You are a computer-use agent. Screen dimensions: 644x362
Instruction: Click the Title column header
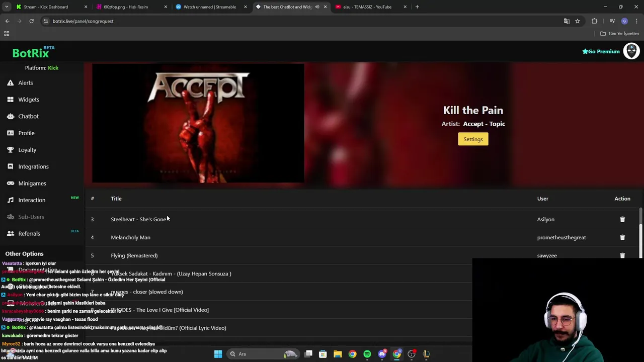[116, 199]
